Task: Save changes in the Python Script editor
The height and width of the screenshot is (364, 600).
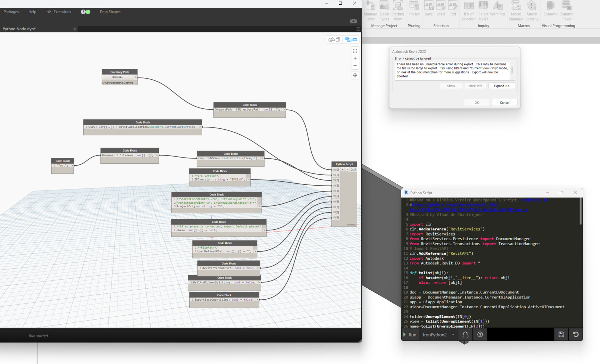Action: point(561,335)
